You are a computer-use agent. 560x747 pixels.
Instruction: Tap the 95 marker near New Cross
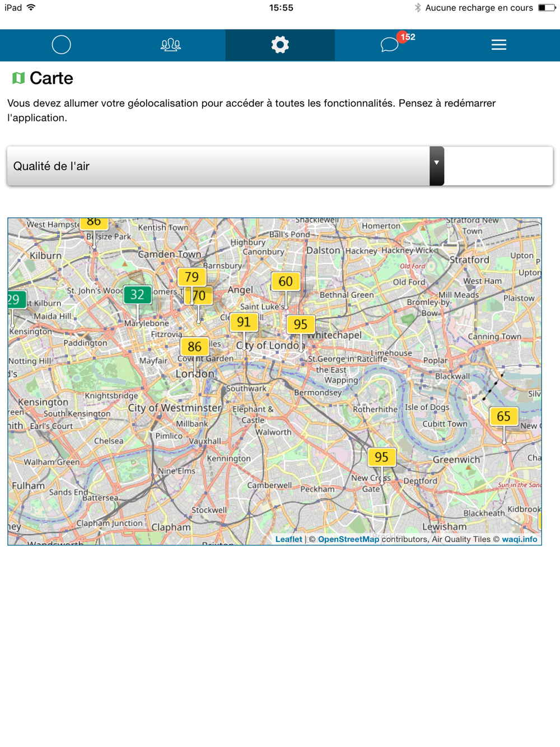pyautogui.click(x=381, y=457)
